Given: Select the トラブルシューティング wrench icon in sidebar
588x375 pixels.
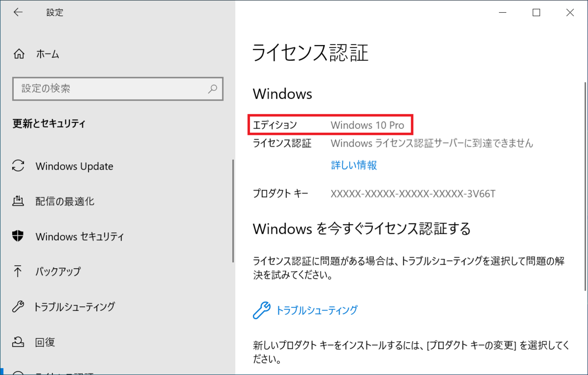Looking at the screenshot, I should tap(19, 307).
